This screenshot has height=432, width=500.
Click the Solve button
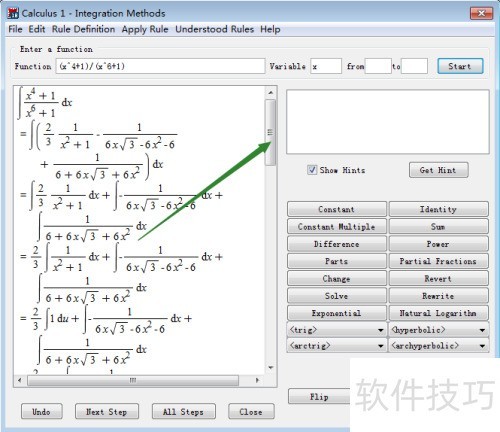point(337,296)
